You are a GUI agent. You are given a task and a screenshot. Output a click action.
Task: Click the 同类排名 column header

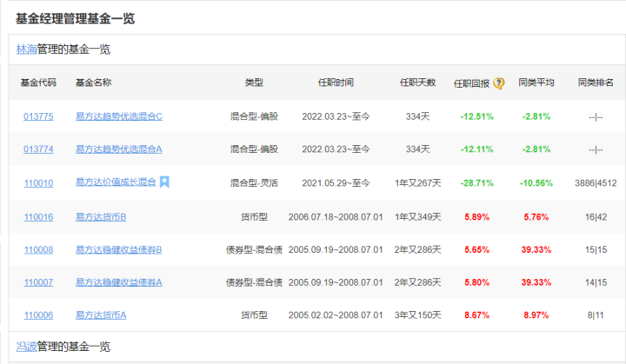click(x=596, y=83)
